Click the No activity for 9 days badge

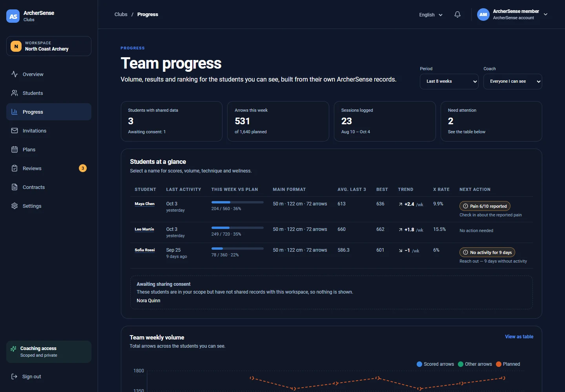click(x=487, y=252)
